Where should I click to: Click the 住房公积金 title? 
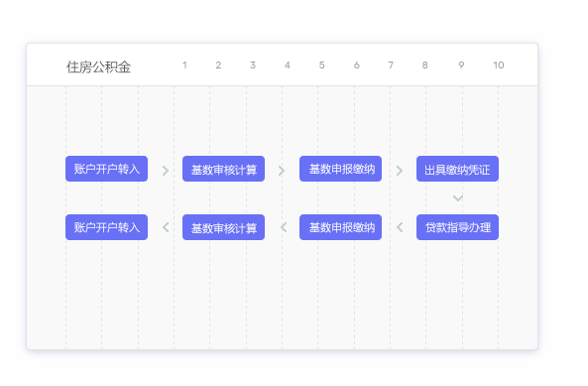[98, 67]
